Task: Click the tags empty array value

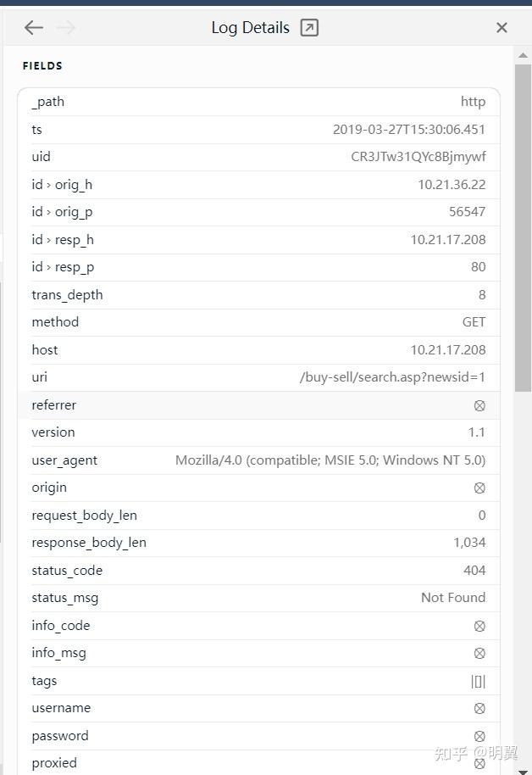Action: pos(479,681)
